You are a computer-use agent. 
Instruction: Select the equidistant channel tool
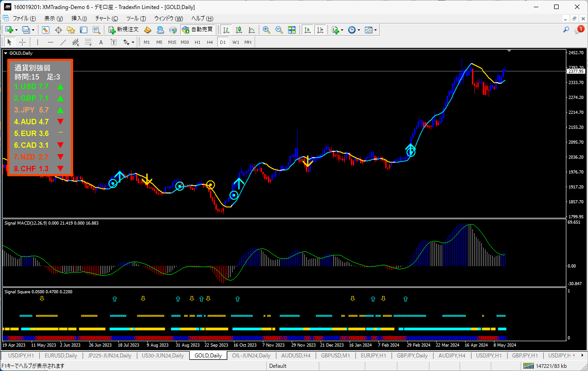(75, 42)
